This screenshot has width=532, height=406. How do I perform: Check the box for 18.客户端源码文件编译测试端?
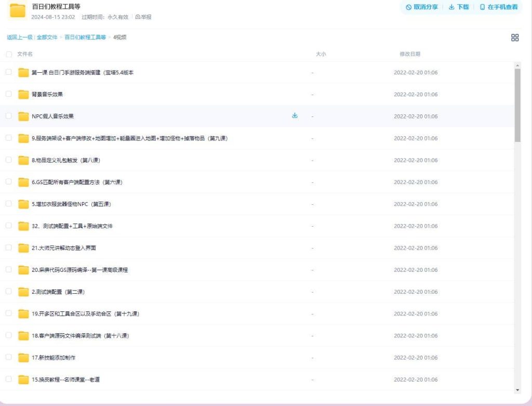[9, 335]
